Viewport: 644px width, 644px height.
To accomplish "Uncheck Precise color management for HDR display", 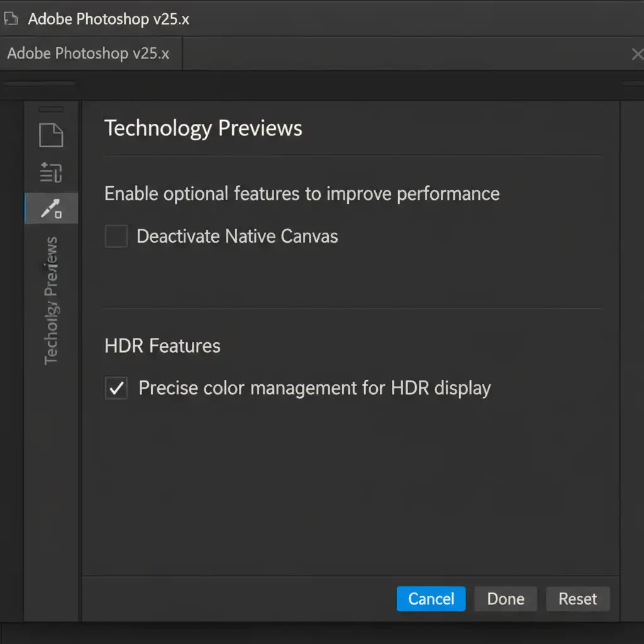I will pyautogui.click(x=116, y=389).
